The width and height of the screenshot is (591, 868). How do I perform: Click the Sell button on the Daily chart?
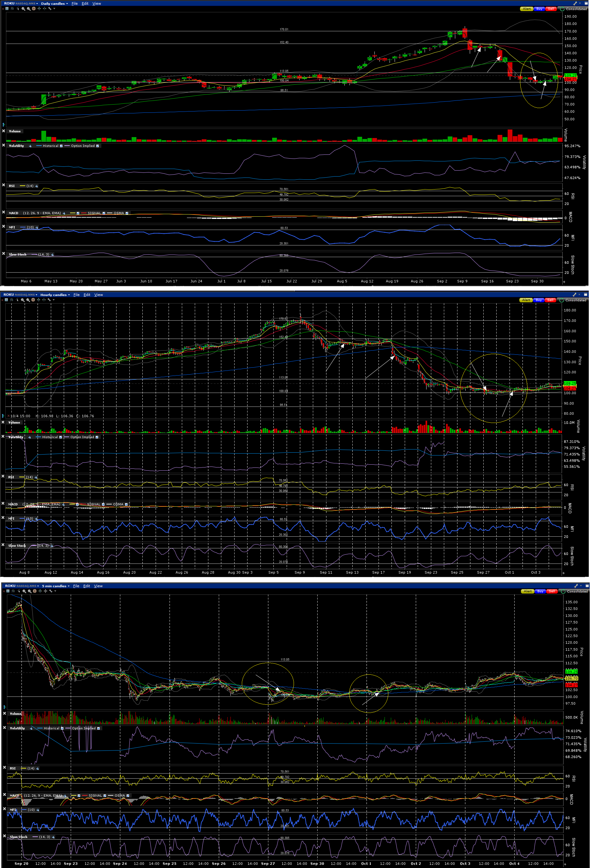[551, 9]
